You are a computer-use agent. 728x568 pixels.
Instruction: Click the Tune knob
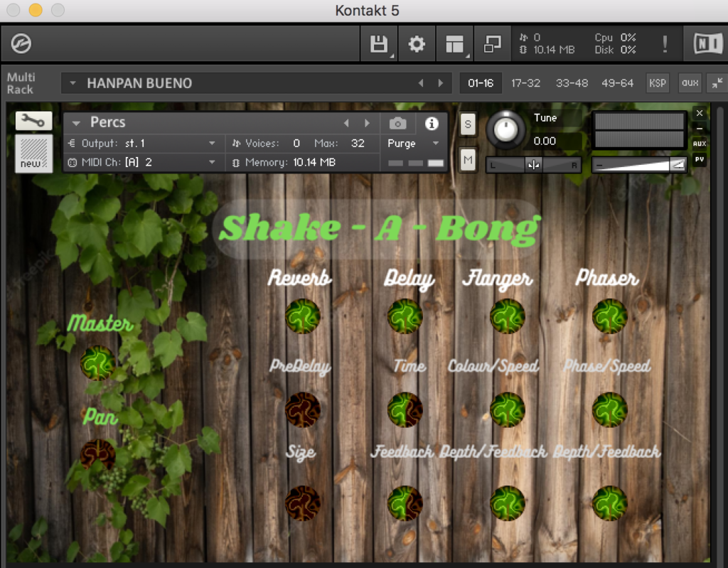click(x=505, y=129)
